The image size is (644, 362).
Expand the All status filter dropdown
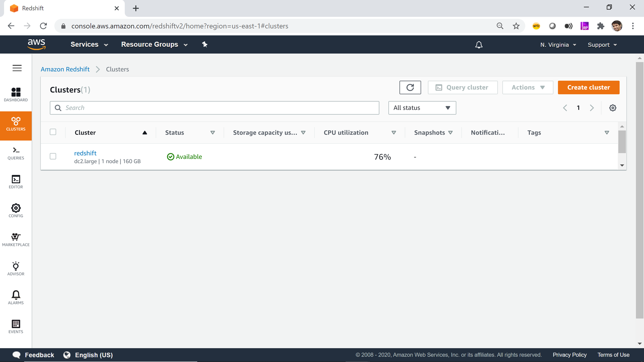422,108
